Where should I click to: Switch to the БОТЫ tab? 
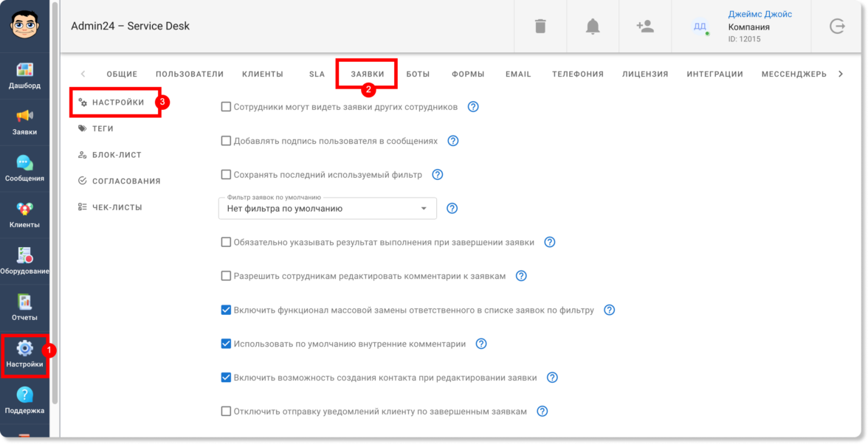click(418, 74)
